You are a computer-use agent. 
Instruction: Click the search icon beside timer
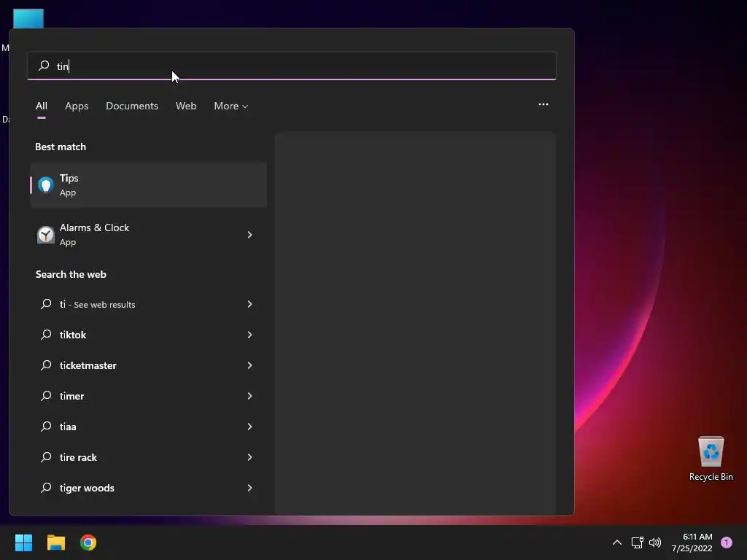[46, 396]
